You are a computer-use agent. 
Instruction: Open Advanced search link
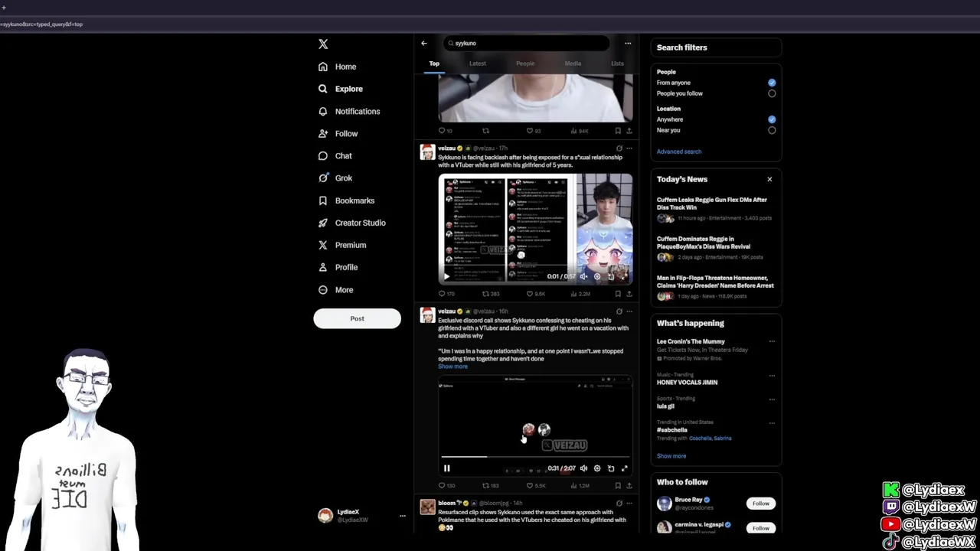[678, 152]
